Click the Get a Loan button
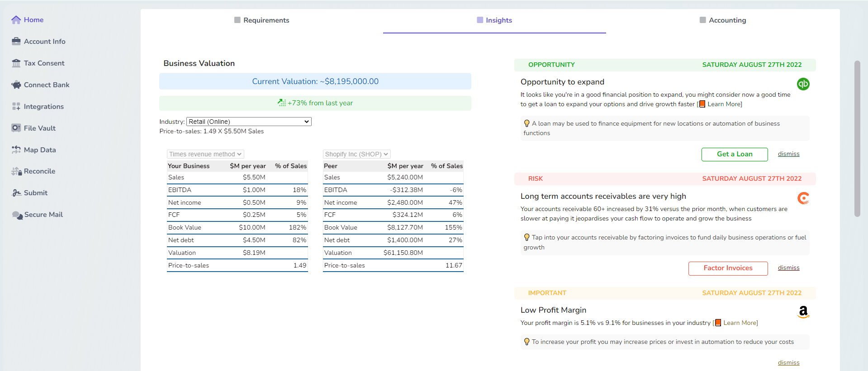 pos(735,154)
